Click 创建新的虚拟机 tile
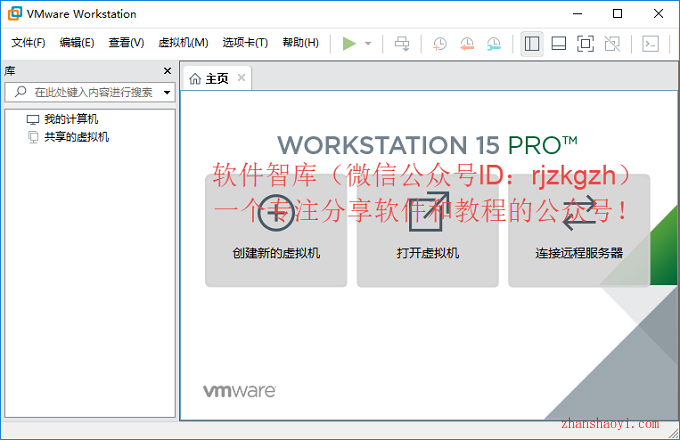 pyautogui.click(x=276, y=230)
